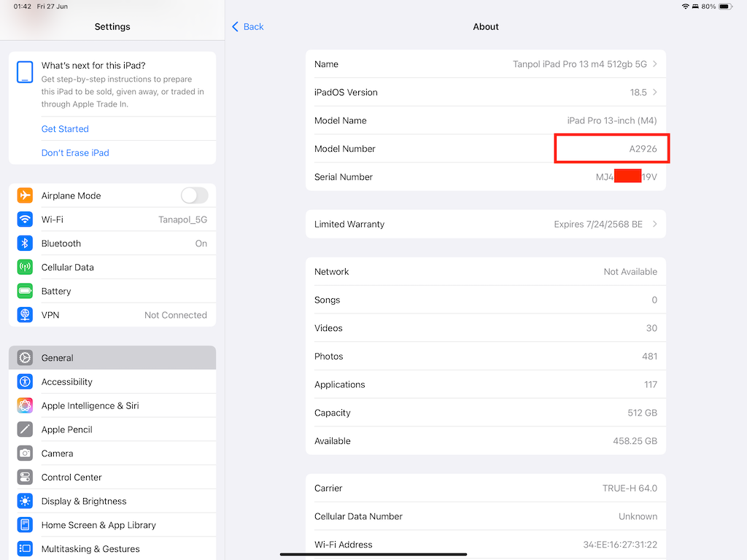This screenshot has width=747, height=560.
Task: Open Home Screen & App Library icon
Action: point(25,524)
